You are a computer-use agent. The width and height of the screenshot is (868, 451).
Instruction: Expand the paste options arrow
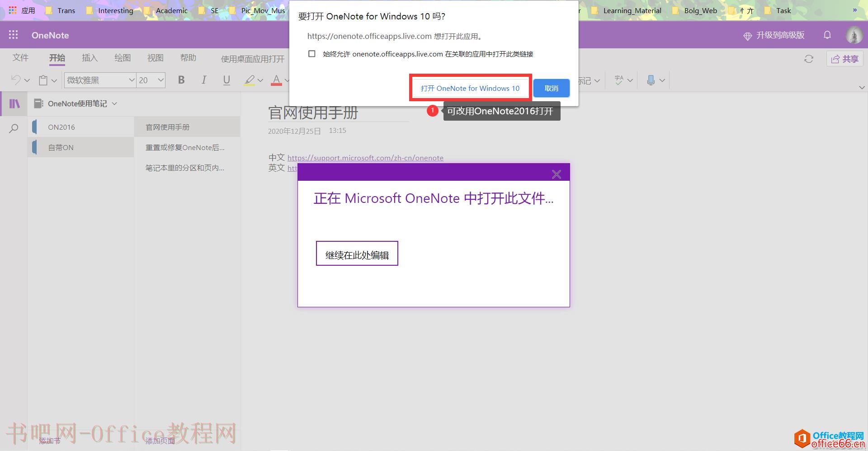coord(54,80)
